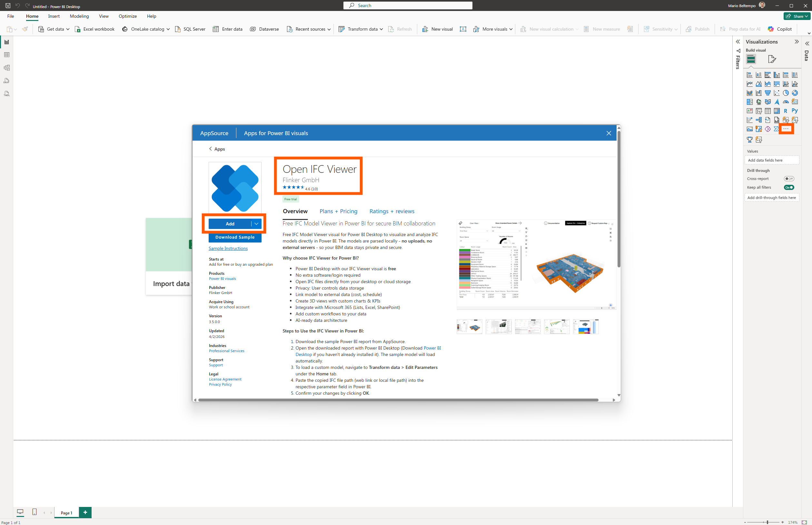This screenshot has height=525, width=812.
Task: Select the Stacked bar chart visual
Action: pyautogui.click(x=749, y=75)
